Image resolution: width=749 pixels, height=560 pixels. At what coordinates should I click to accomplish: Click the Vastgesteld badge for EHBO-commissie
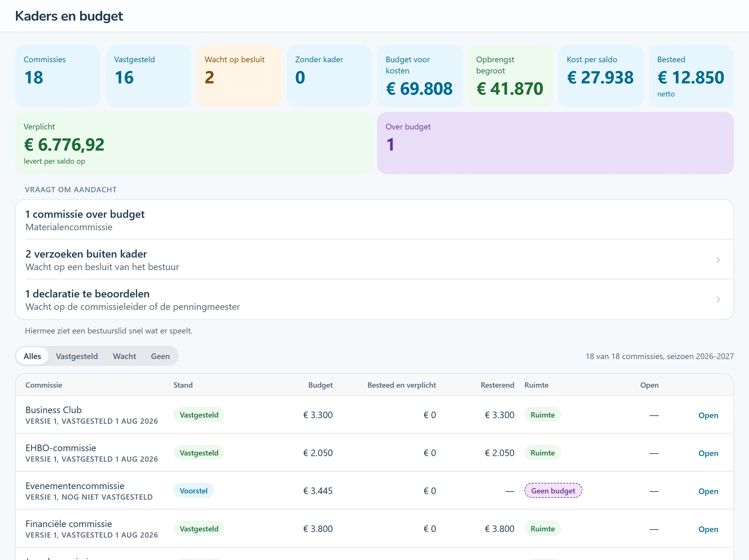tap(199, 453)
